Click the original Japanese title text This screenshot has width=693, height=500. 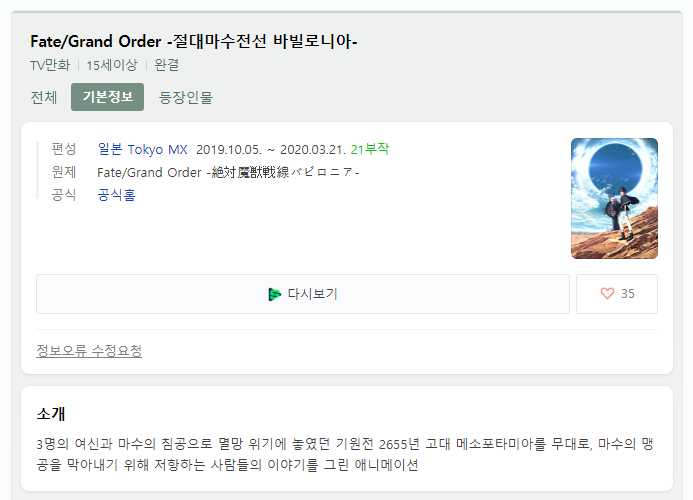228,172
